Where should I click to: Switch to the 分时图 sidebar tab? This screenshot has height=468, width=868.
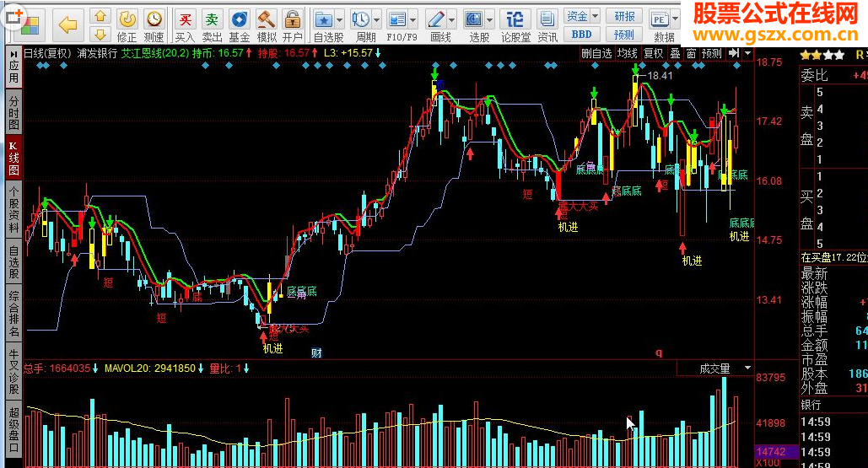click(x=13, y=112)
